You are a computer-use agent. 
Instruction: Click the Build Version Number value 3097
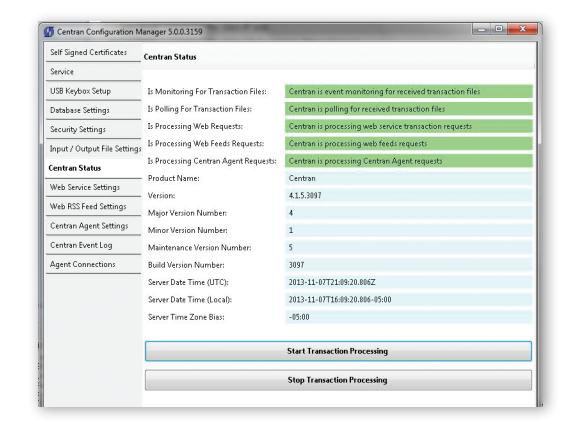click(408, 265)
